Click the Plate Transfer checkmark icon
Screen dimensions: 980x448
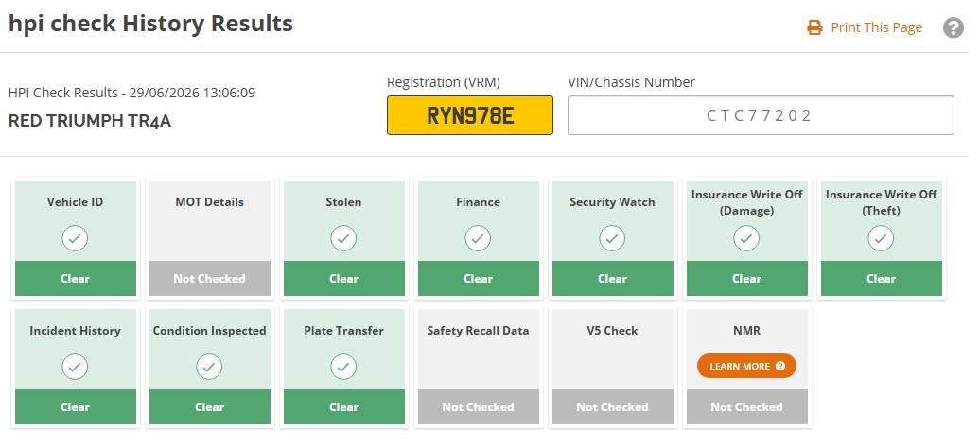343,367
